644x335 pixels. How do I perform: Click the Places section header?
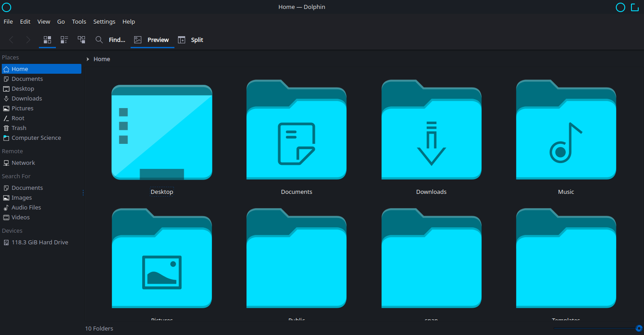pyautogui.click(x=10, y=57)
